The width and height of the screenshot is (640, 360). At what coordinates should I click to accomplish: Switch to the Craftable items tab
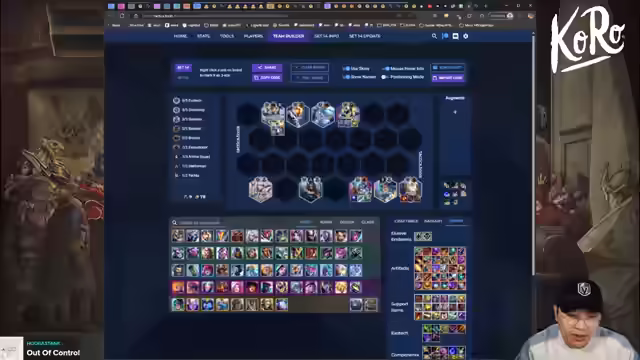tap(406, 221)
